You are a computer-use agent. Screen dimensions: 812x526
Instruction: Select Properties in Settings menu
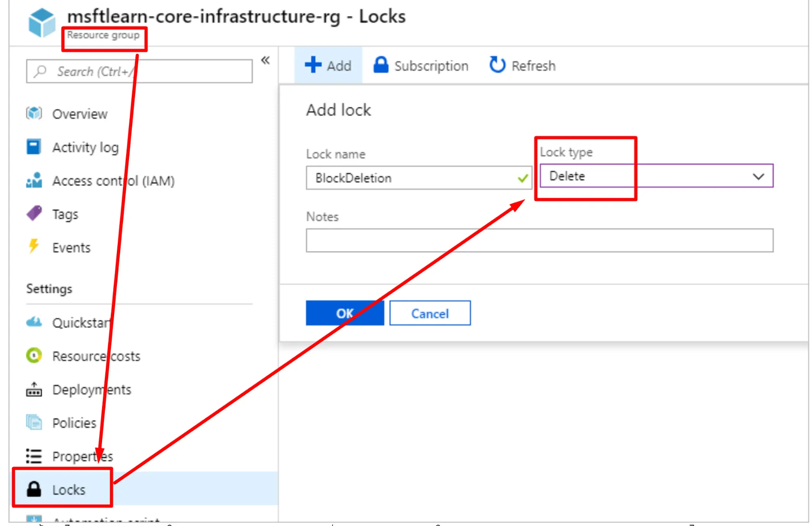pyautogui.click(x=82, y=456)
